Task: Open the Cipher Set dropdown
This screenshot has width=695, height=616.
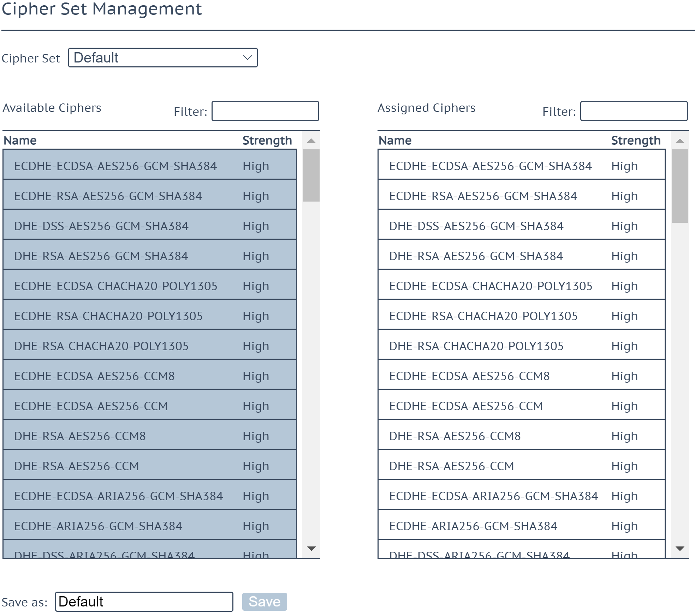Action: tap(163, 58)
